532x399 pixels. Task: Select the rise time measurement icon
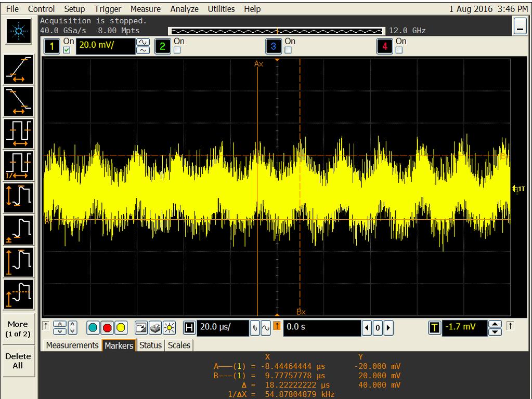pyautogui.click(x=19, y=70)
